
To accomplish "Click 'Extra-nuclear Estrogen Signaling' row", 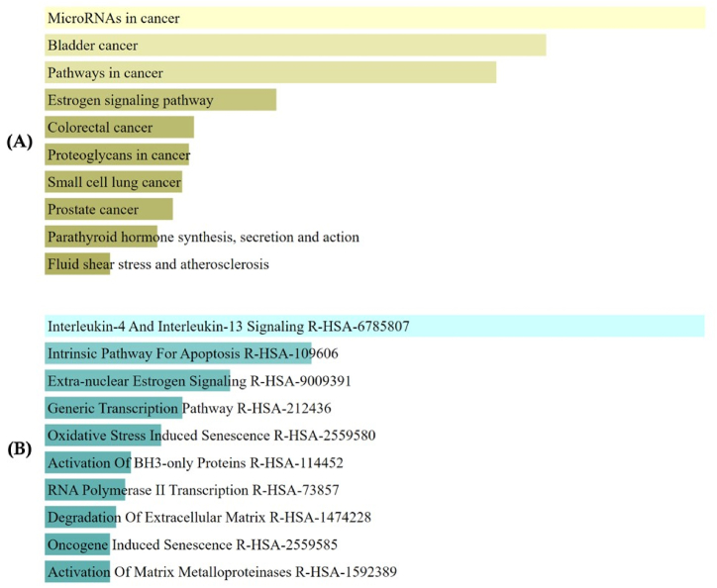I will pyautogui.click(x=199, y=381).
